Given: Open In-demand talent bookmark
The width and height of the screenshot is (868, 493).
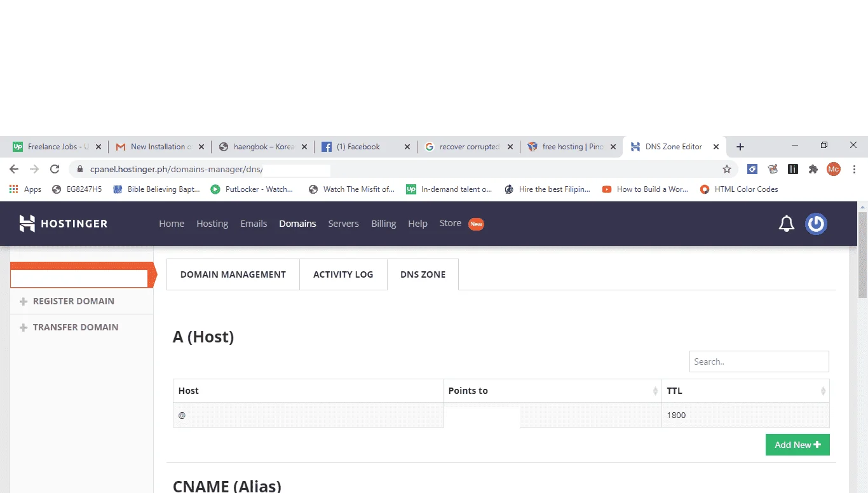Looking at the screenshot, I should click(x=449, y=189).
